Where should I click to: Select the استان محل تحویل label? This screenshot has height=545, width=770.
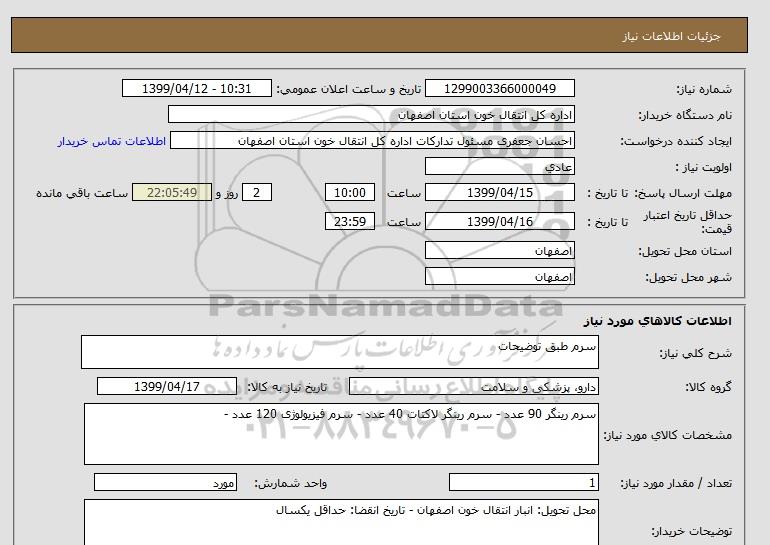pyautogui.click(x=686, y=251)
